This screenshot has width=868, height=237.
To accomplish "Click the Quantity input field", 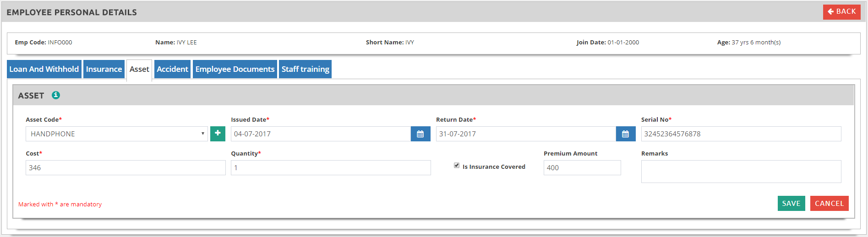I will click(x=331, y=168).
